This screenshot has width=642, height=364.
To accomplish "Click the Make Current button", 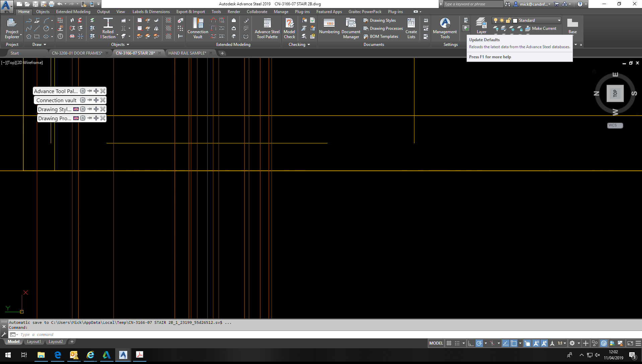I will pos(541,28).
